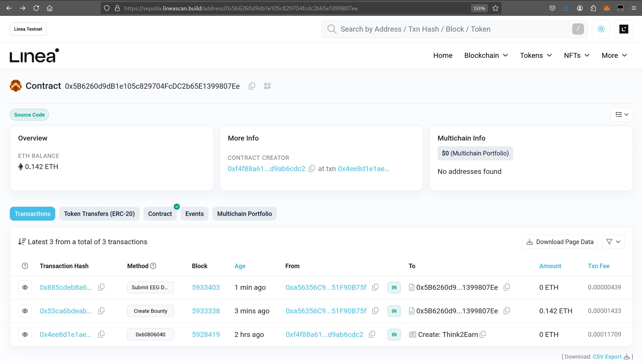Focus the Search by Address field
The width and height of the screenshot is (642, 364).
coord(455,29)
